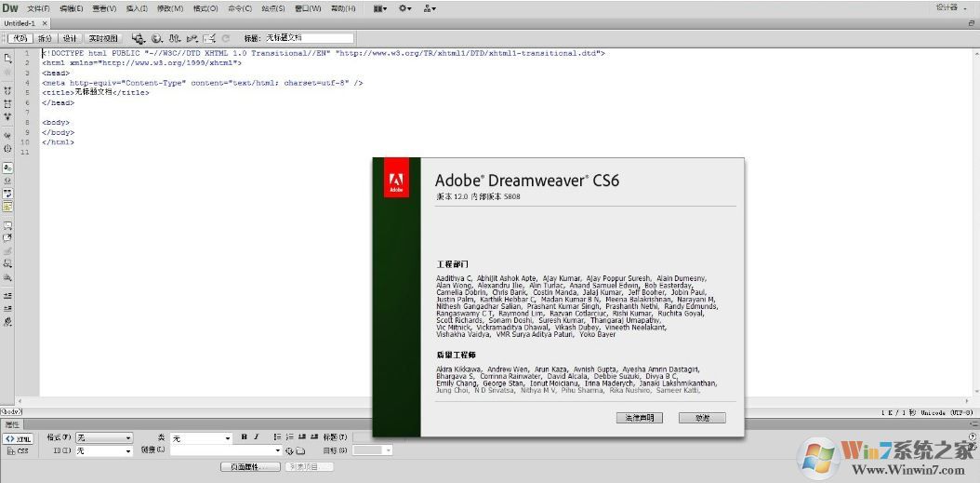Toggle Word Wrap icon in coding toolbar
Screen dimensions: 980x483
pos(7,194)
